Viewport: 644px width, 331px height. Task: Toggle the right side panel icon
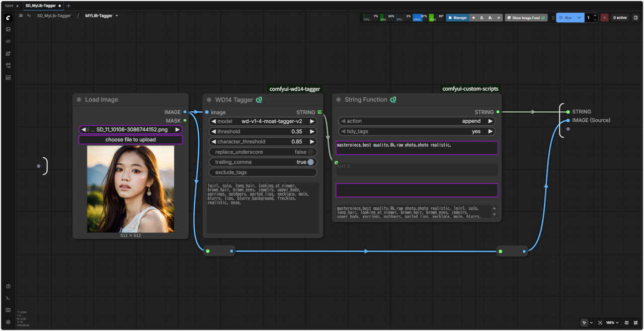tap(635, 18)
